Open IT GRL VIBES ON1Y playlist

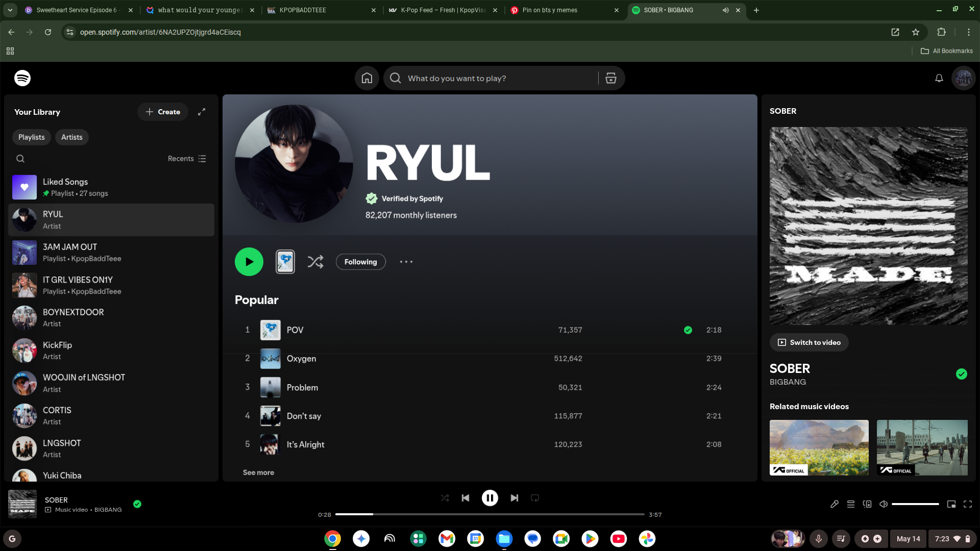click(x=111, y=285)
